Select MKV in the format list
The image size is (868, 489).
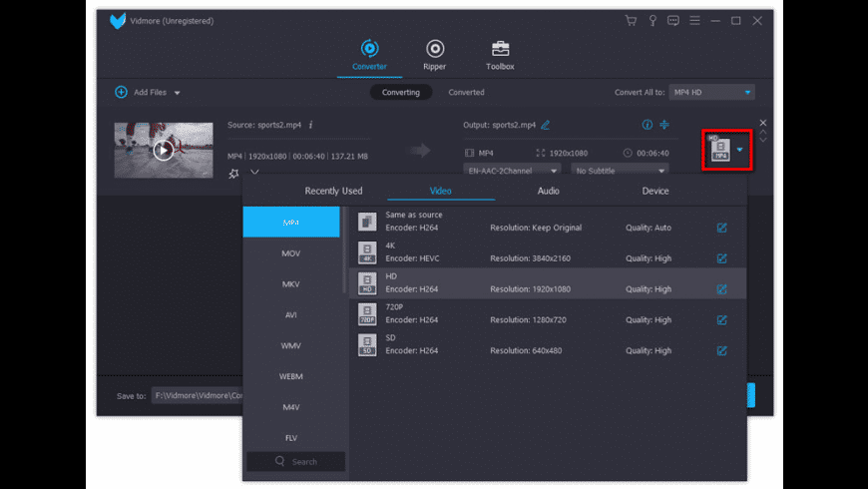291,283
